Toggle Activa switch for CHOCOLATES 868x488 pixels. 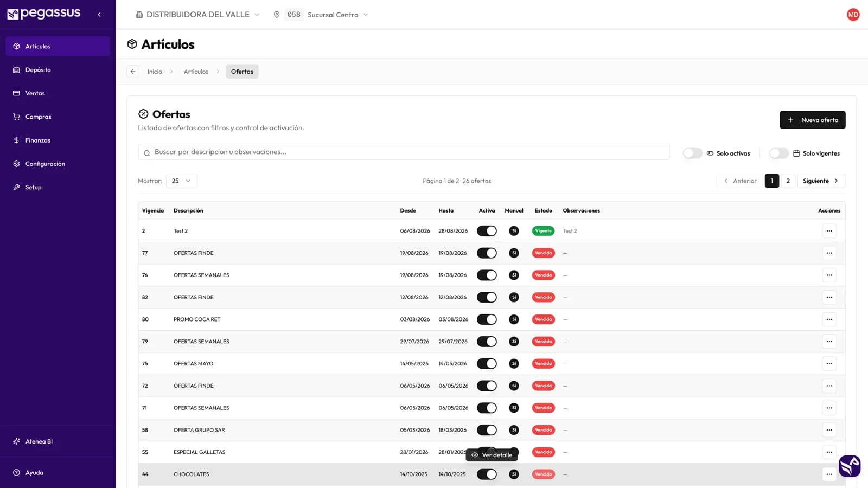487,474
